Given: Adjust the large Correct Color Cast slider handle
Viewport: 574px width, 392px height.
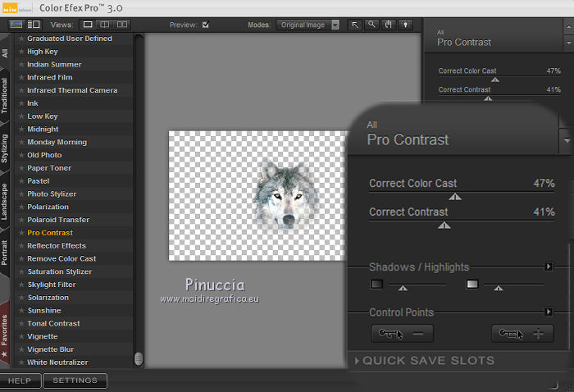Looking at the screenshot, I should coord(455,197).
